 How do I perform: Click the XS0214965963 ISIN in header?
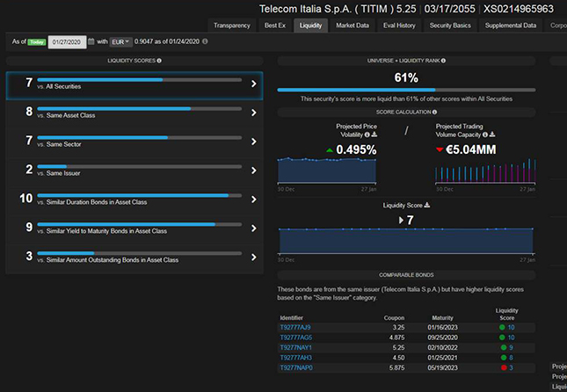pos(519,9)
